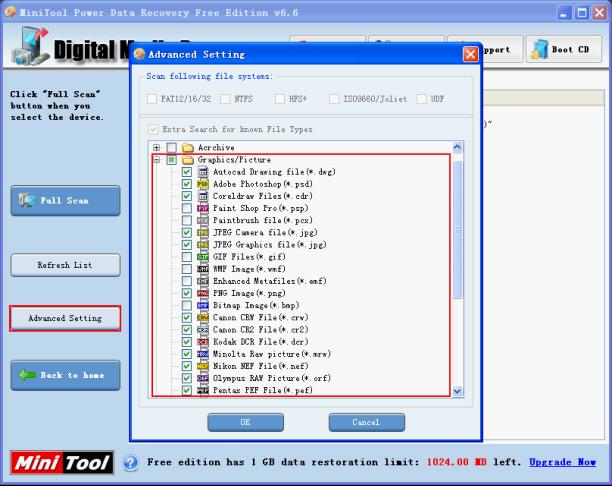Image resolution: width=612 pixels, height=486 pixels.
Task: Dismiss dialog with the Cancel button
Action: point(366,422)
